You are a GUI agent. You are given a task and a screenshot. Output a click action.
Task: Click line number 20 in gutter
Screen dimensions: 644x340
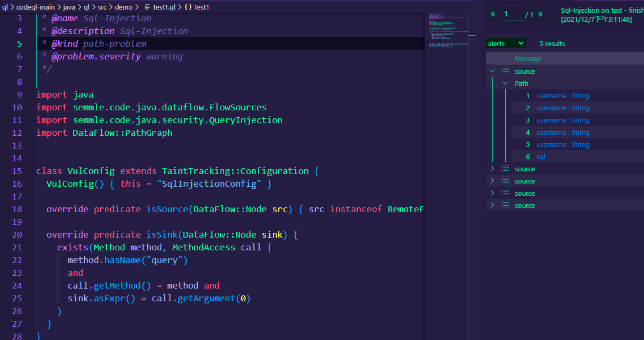16,234
